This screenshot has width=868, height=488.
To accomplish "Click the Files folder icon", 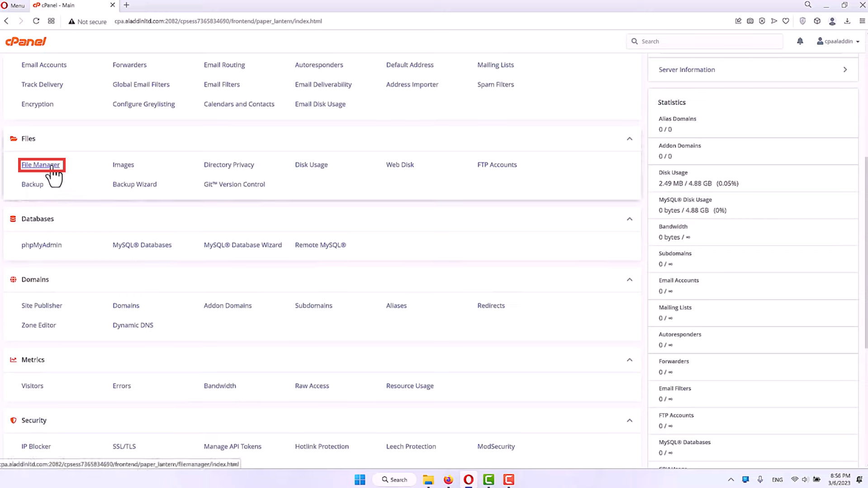I will 14,139.
